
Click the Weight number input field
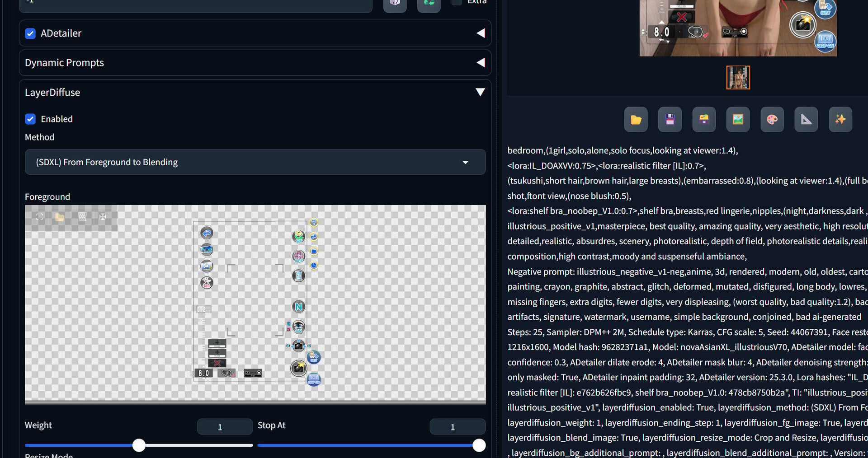[x=225, y=427]
